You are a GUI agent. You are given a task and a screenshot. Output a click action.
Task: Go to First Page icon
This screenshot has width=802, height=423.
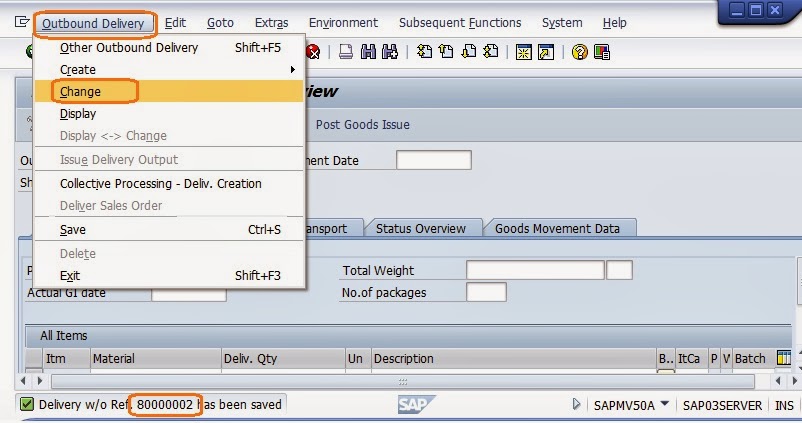pos(424,52)
